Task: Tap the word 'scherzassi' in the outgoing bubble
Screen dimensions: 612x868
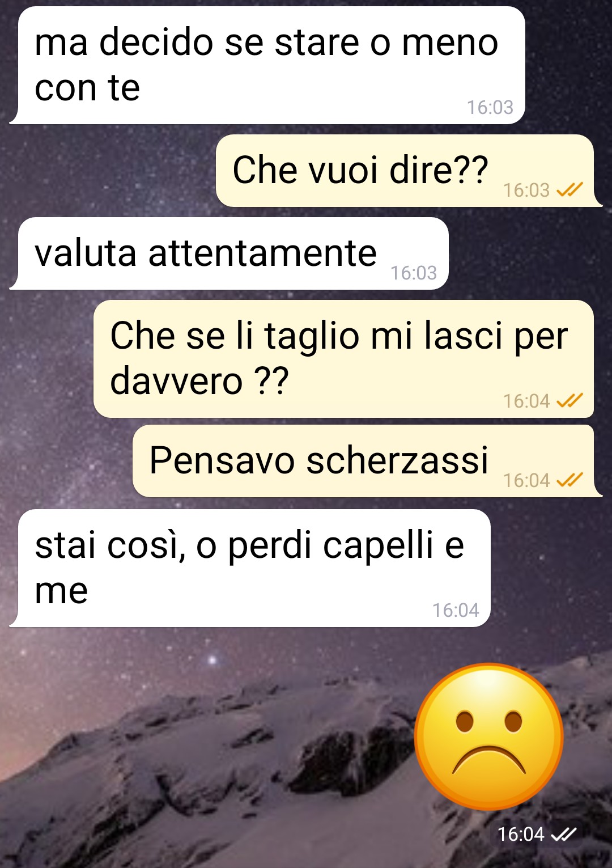Action: [397, 460]
